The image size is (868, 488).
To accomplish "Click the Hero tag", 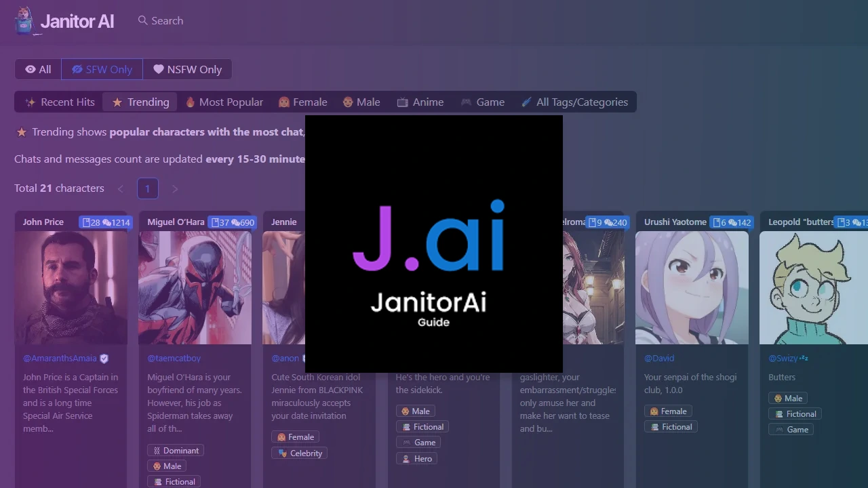I will (x=416, y=459).
